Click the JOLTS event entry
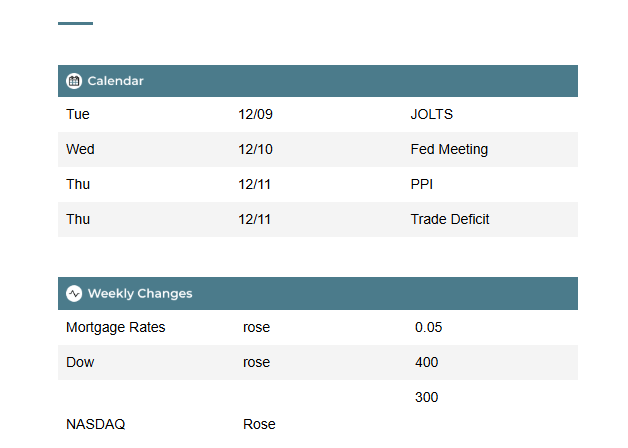Viewport: 628px width, 448px height. tap(431, 114)
